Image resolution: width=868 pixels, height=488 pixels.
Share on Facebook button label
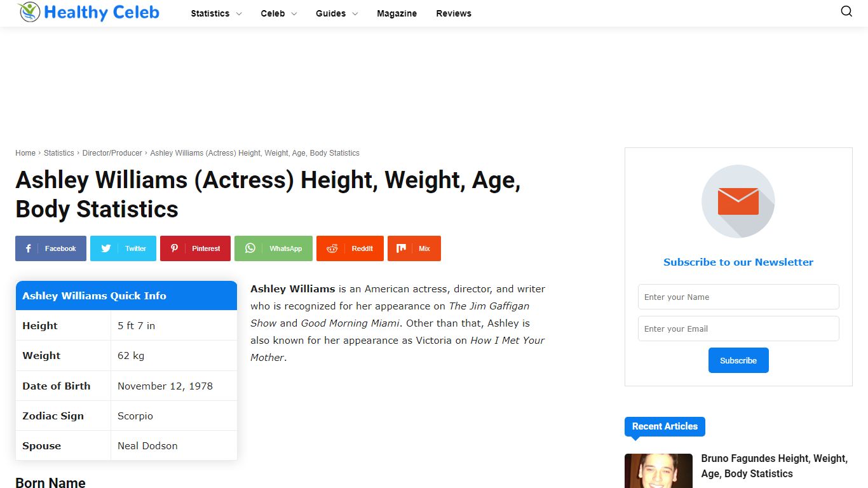(60, 248)
